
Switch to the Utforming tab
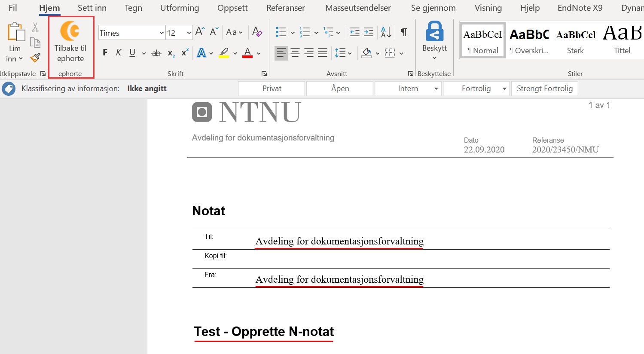pos(180,8)
